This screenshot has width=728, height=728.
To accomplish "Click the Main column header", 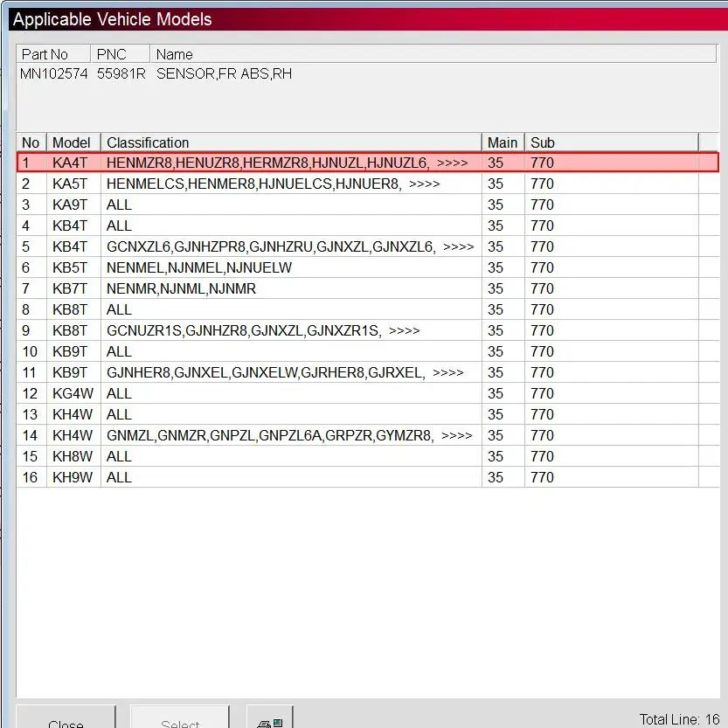I will [503, 142].
